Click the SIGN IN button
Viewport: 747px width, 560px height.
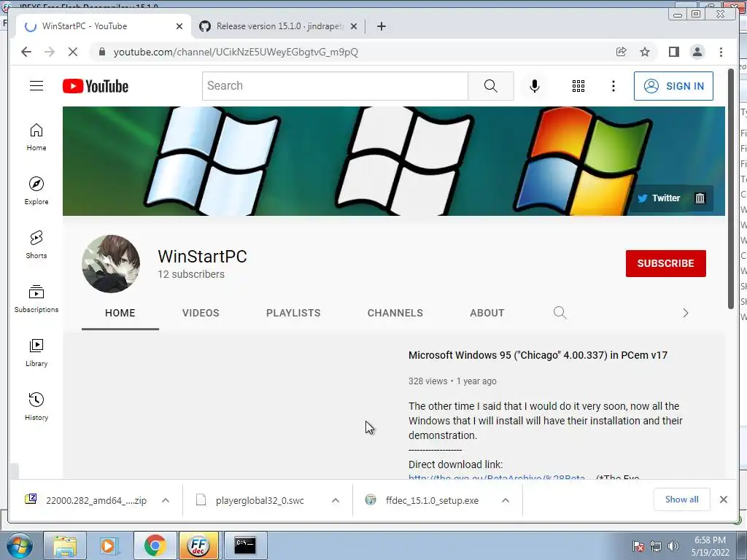[x=673, y=86]
